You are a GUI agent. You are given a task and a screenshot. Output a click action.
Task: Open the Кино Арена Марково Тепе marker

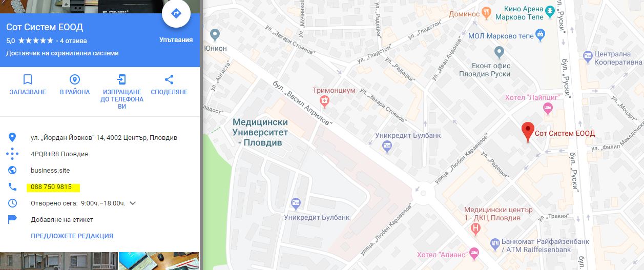coord(550,11)
